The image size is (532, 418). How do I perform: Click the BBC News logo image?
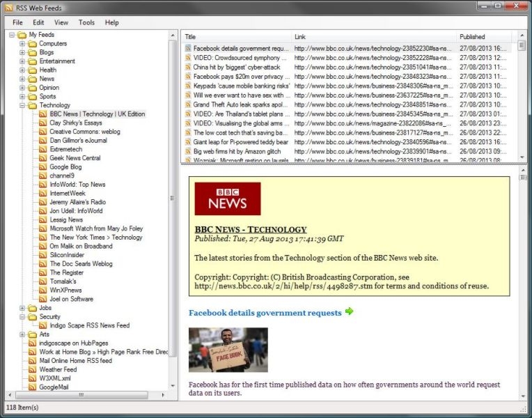pyautogui.click(x=228, y=199)
